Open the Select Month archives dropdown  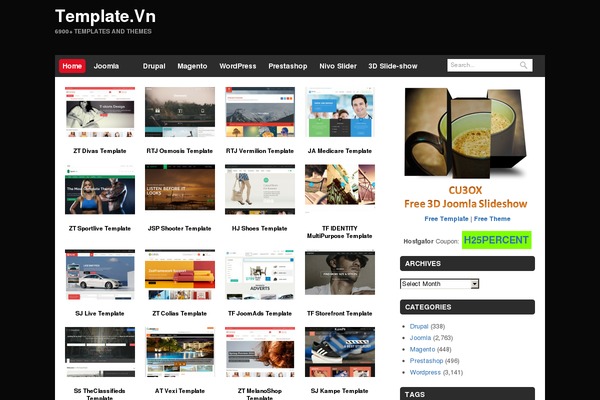click(x=440, y=284)
